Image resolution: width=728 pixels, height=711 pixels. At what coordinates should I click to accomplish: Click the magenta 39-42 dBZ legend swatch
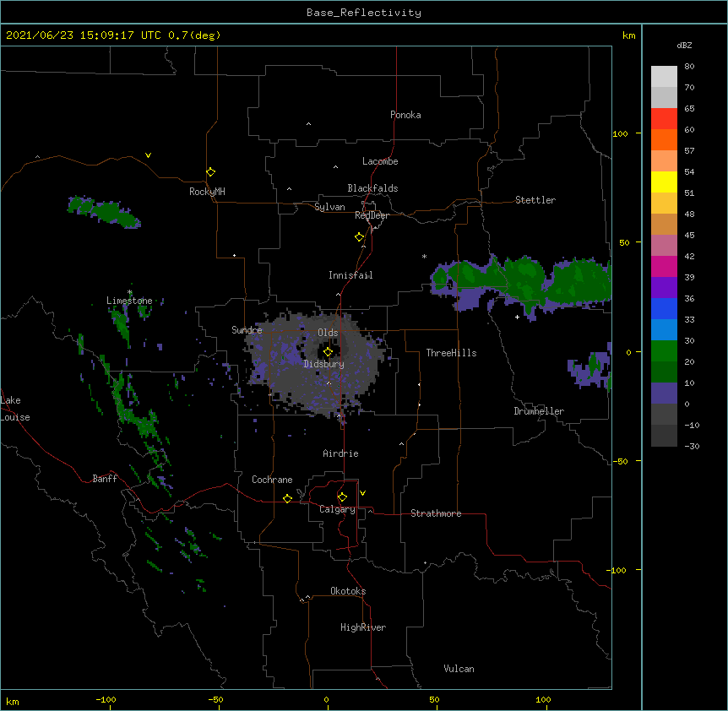click(x=664, y=266)
